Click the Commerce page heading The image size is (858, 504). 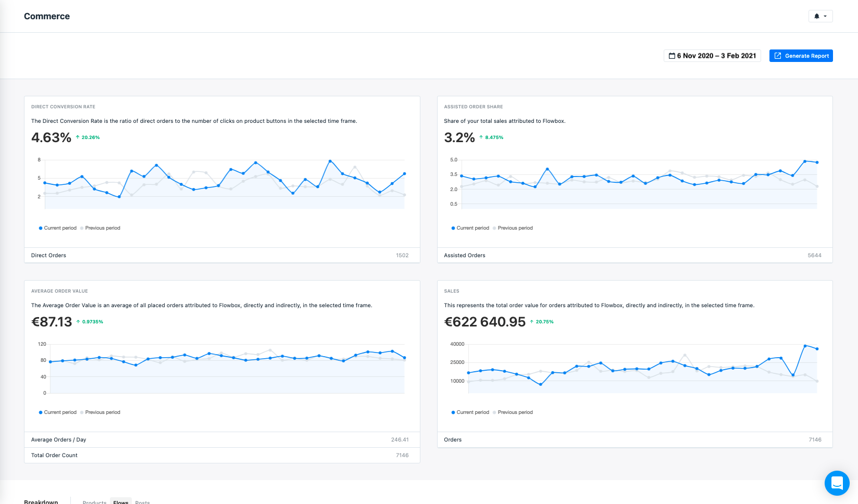coord(47,16)
